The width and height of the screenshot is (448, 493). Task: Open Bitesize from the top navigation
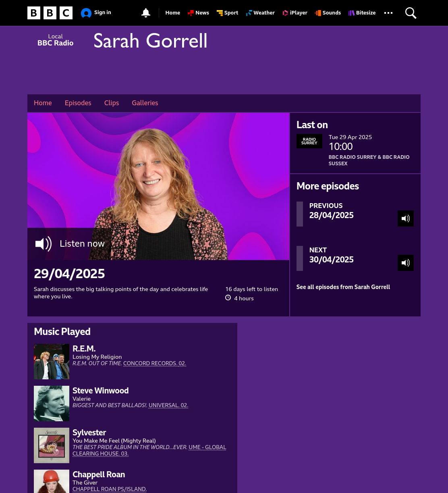pos(362,13)
